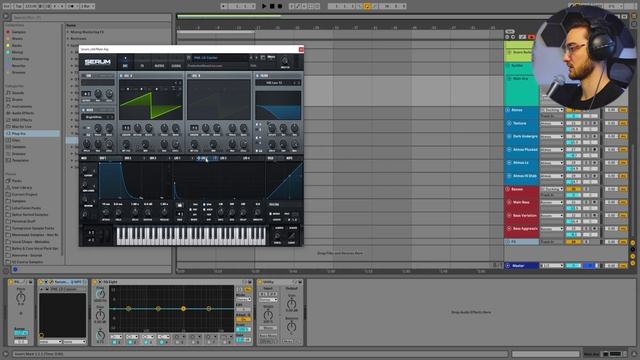
Task: Click the Ableton transport stop button
Action: (272, 6)
